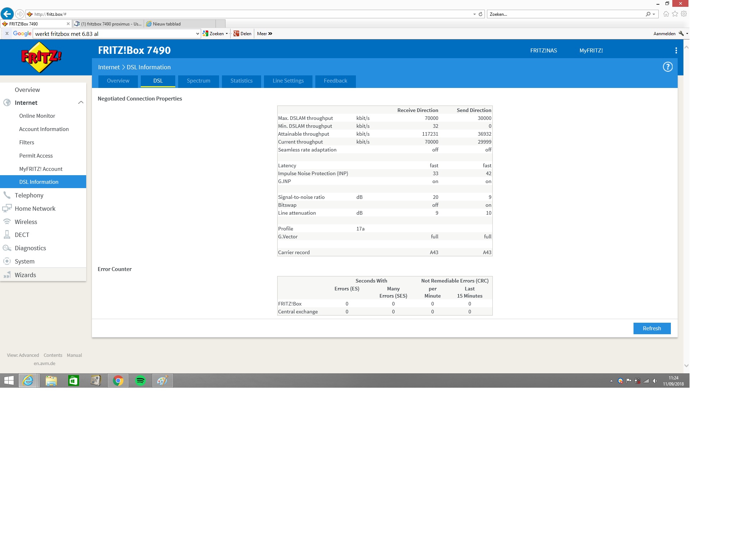Open Spotify from the taskbar

140,381
